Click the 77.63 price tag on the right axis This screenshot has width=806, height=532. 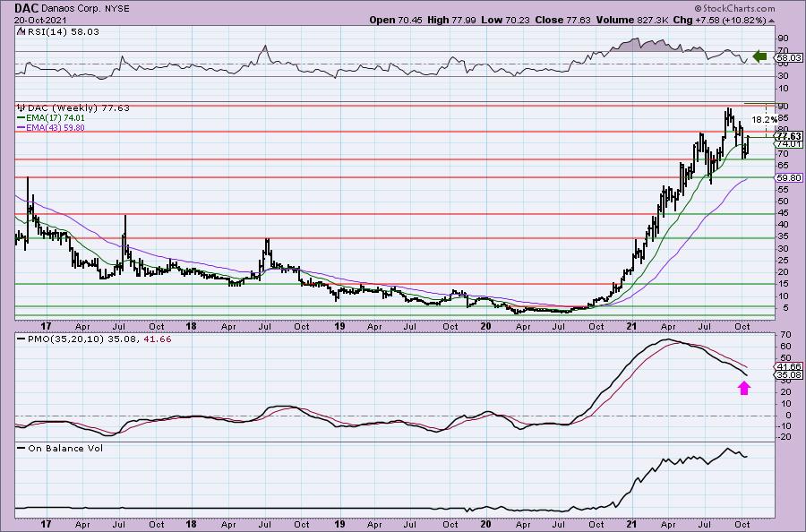click(788, 136)
